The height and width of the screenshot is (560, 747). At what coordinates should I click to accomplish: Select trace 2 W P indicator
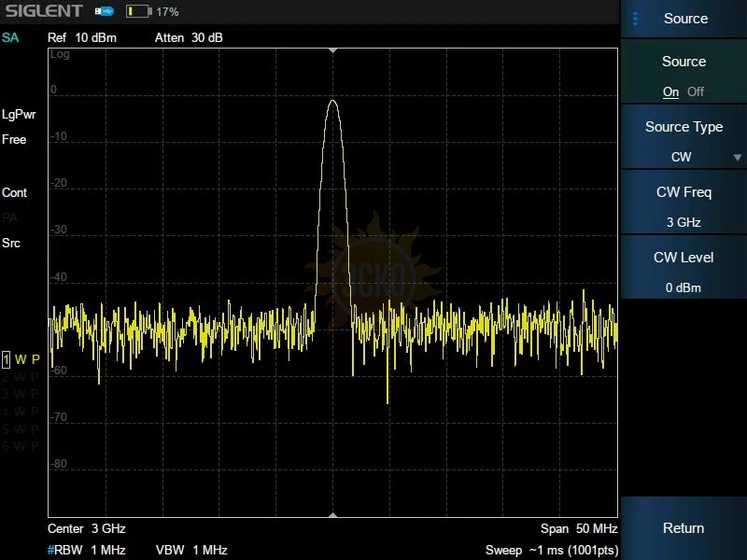(x=21, y=377)
